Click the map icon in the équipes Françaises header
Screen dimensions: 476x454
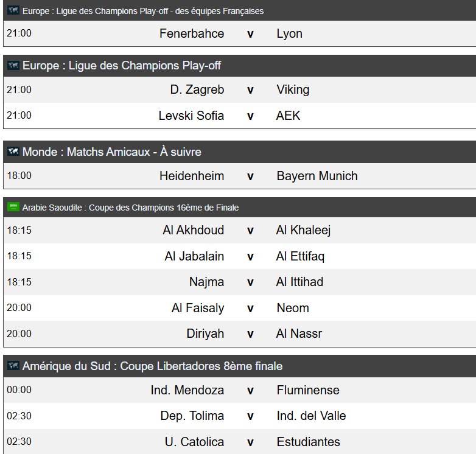13,10
